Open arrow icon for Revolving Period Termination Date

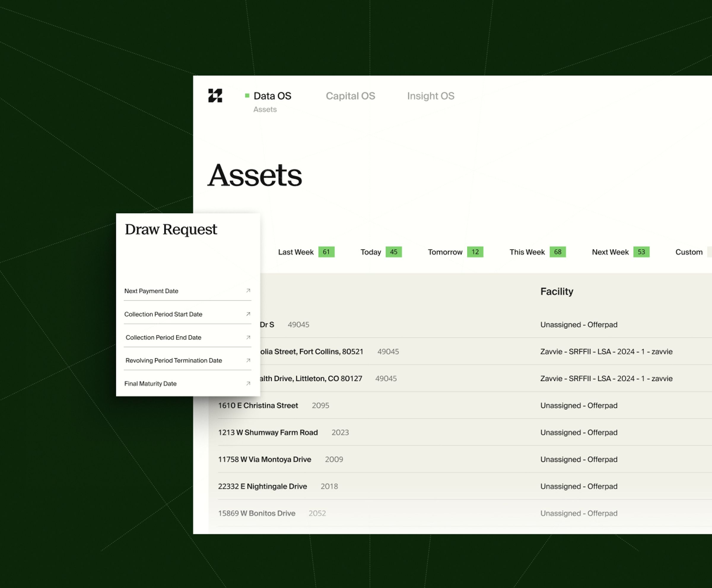pos(248,360)
